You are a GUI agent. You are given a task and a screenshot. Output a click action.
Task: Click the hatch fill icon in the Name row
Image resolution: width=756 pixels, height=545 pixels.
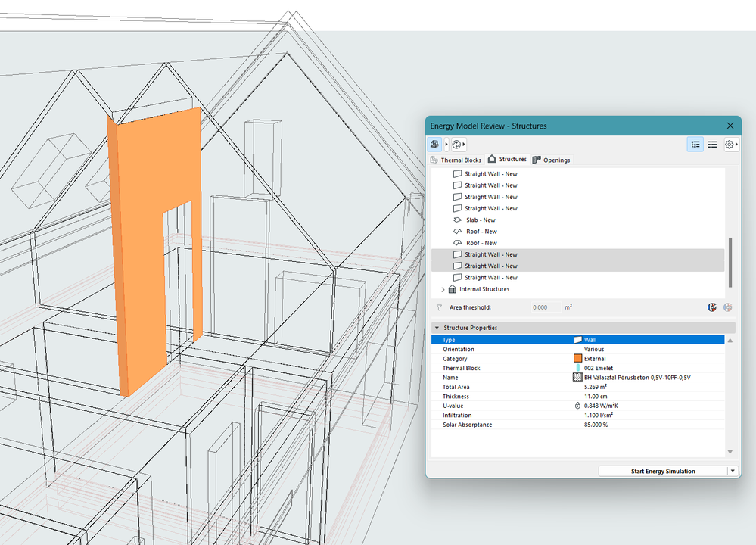click(577, 377)
